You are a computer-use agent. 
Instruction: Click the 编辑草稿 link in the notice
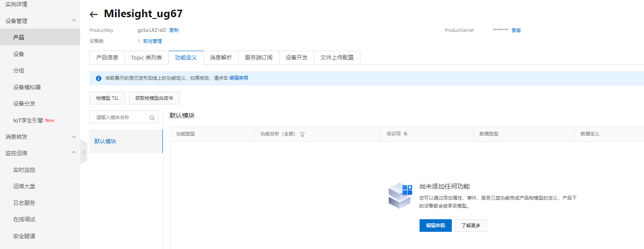[239, 78]
